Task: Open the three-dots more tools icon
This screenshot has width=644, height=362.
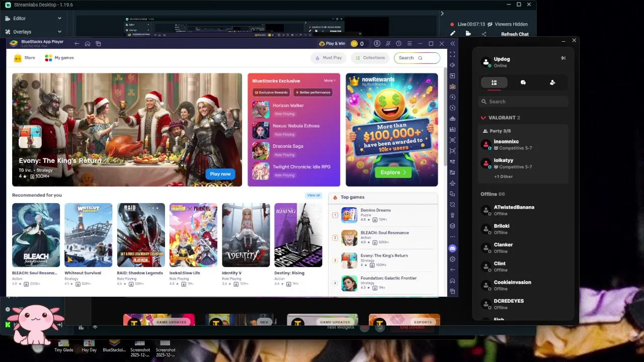Action: 452,236
